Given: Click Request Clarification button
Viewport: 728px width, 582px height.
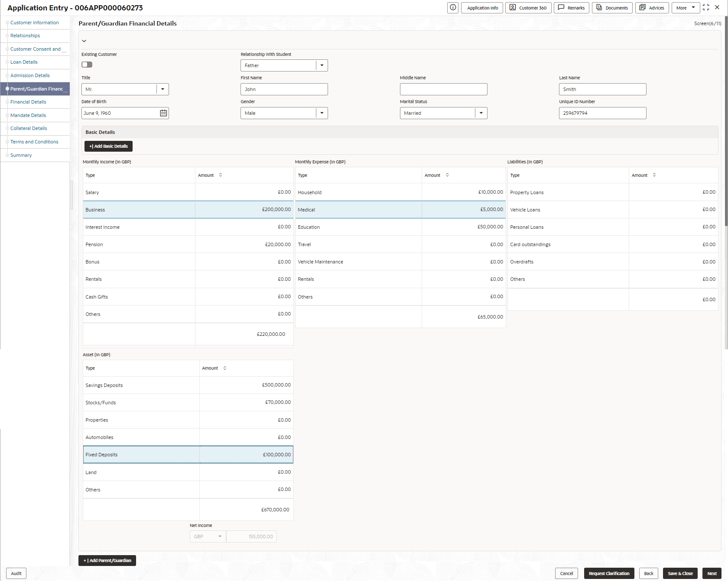Looking at the screenshot, I should [609, 573].
